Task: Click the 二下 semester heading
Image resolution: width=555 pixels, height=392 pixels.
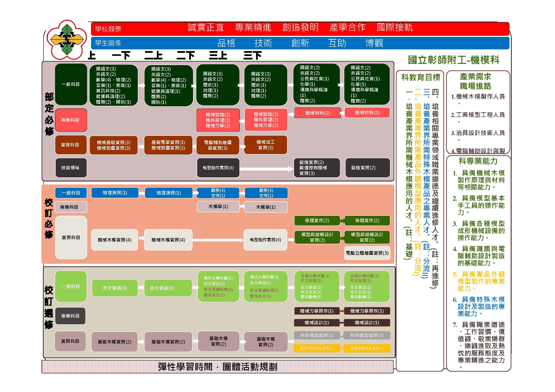Action: click(x=186, y=56)
